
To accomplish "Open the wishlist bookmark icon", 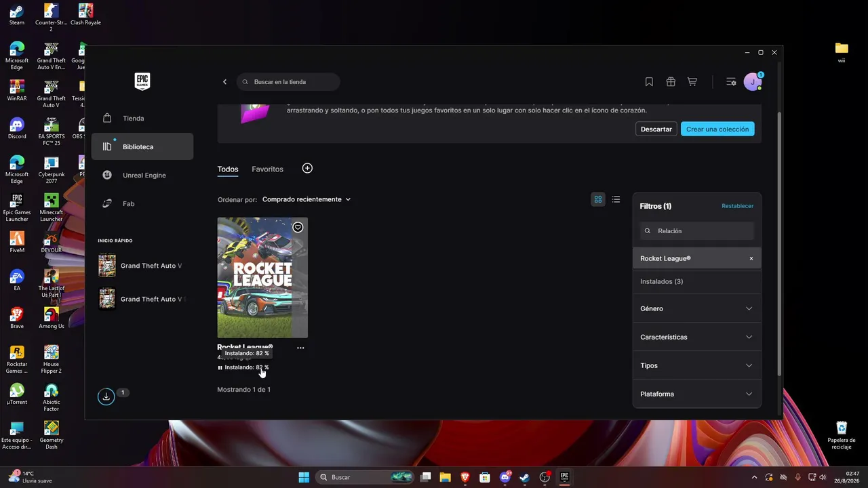I will 649,82.
